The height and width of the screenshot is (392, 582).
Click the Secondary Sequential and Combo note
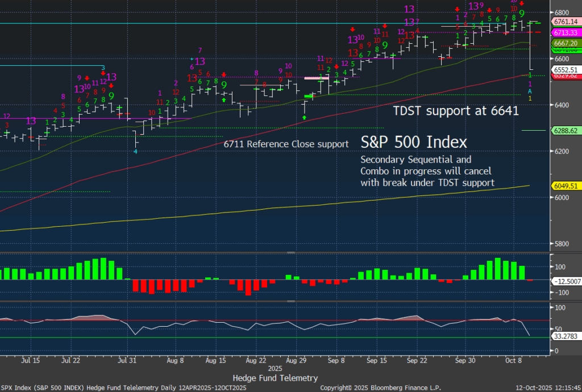pyautogui.click(x=427, y=171)
